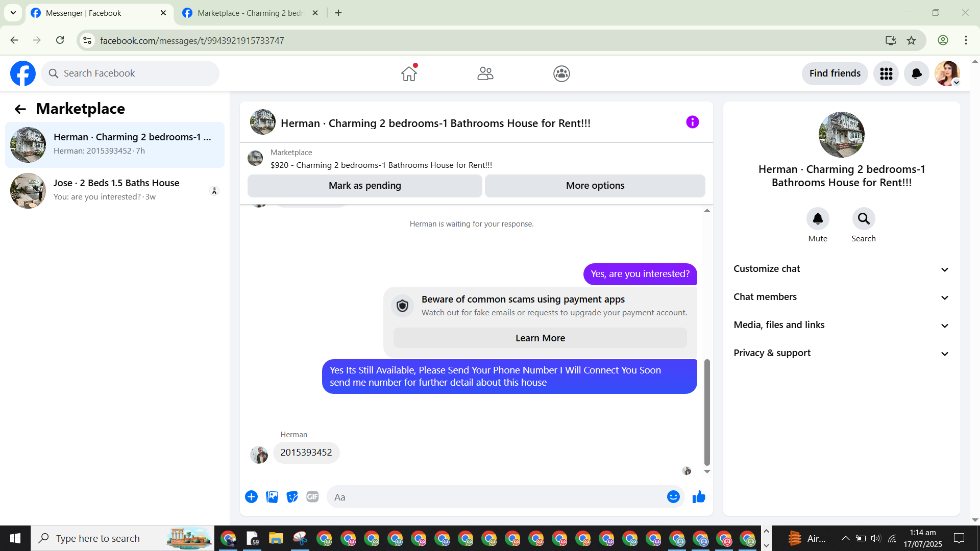Open a new browser tab
This screenshot has width=980, height=551.
point(338,13)
